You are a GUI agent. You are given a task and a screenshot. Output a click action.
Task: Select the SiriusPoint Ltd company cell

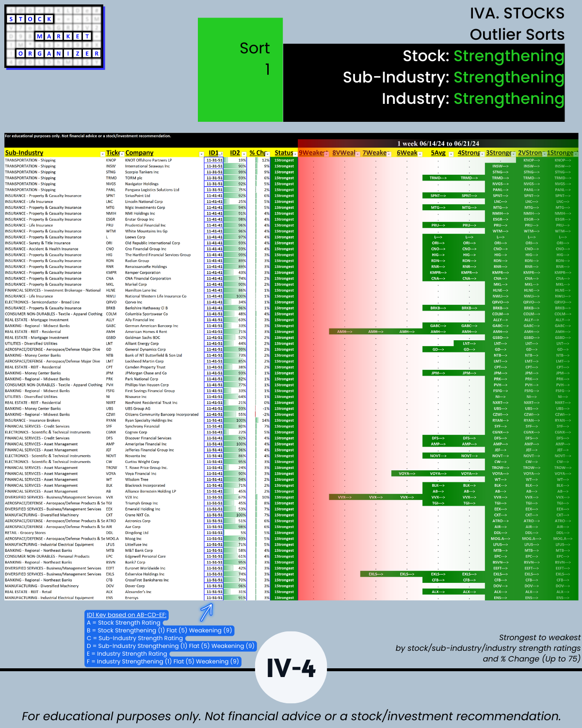pyautogui.click(x=164, y=196)
